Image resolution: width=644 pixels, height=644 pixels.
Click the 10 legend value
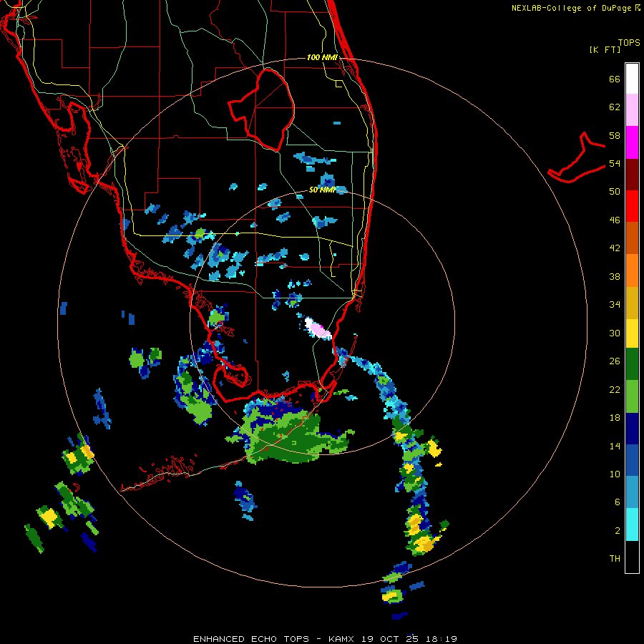tap(615, 474)
